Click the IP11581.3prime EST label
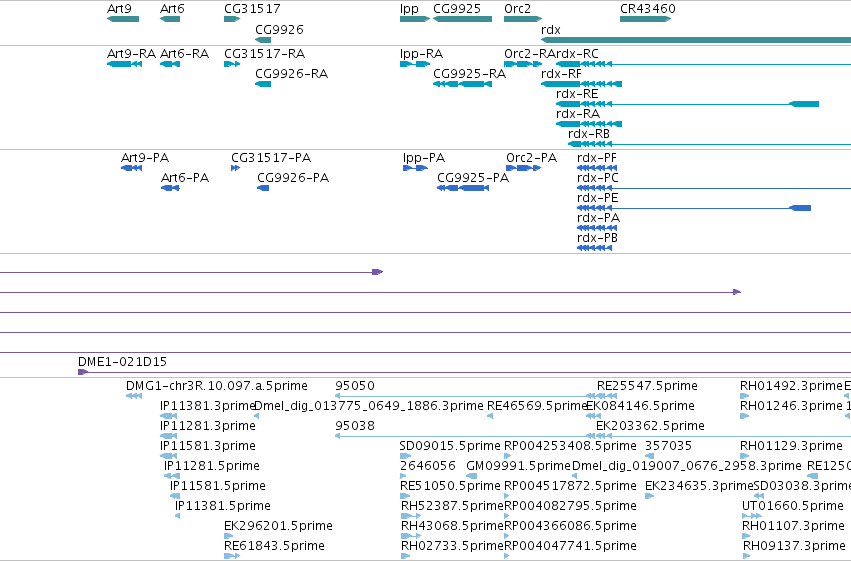The width and height of the screenshot is (851, 561). (x=208, y=446)
